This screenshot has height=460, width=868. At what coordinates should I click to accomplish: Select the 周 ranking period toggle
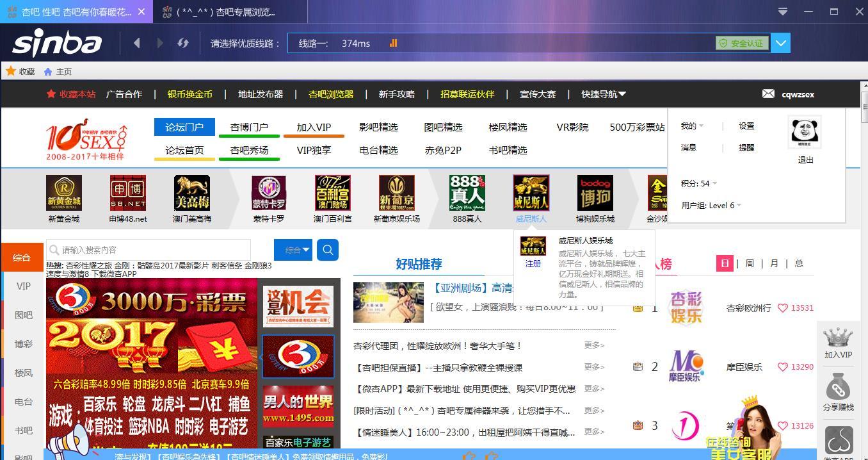click(750, 263)
